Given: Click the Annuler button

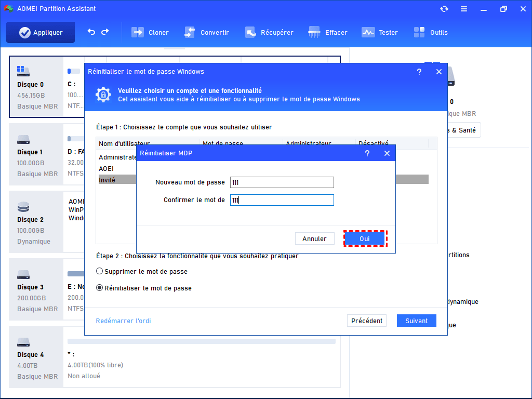Looking at the screenshot, I should click(314, 238).
